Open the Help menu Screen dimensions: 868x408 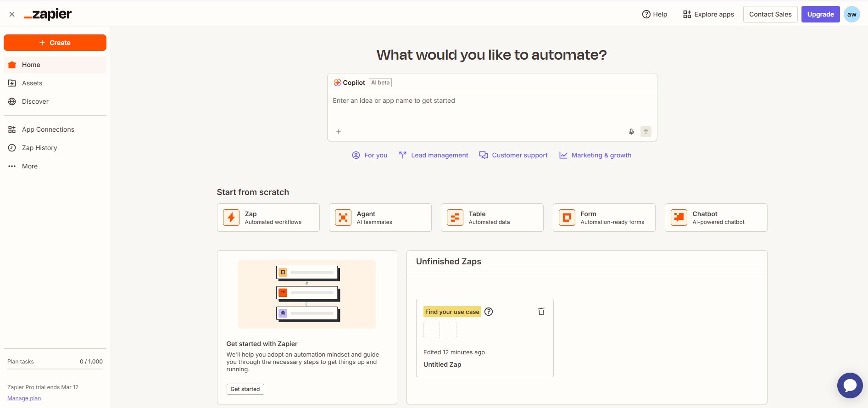[x=655, y=14]
